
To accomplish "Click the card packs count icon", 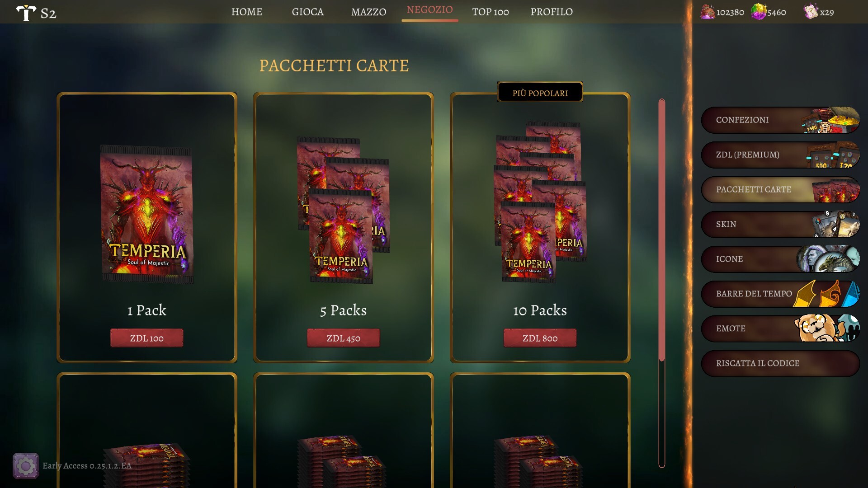I will [x=811, y=12].
